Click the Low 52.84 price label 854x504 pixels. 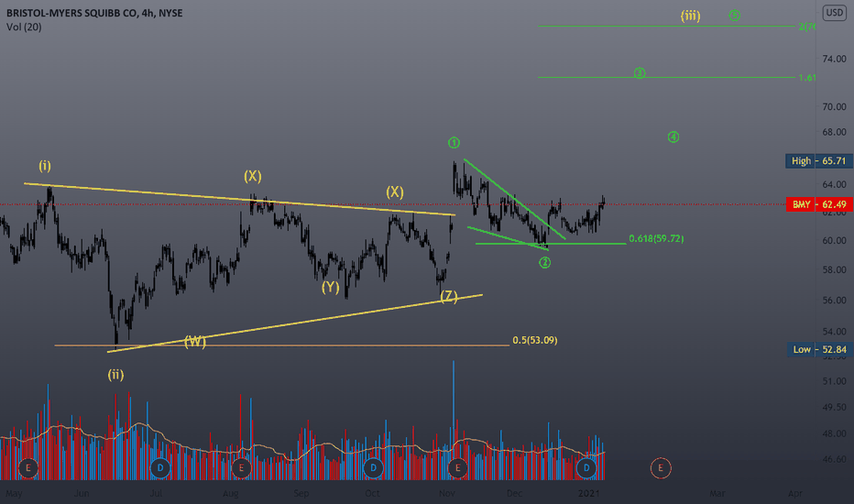[x=820, y=349]
